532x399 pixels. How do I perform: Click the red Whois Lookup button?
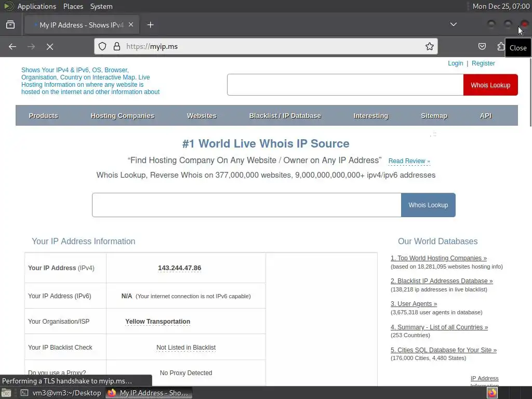pos(490,85)
